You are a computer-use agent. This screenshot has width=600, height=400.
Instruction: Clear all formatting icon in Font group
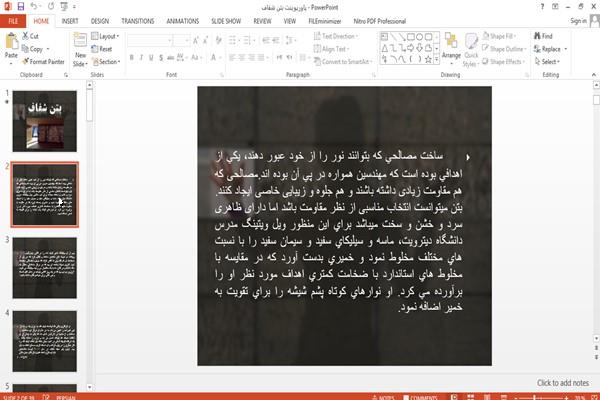pos(218,40)
